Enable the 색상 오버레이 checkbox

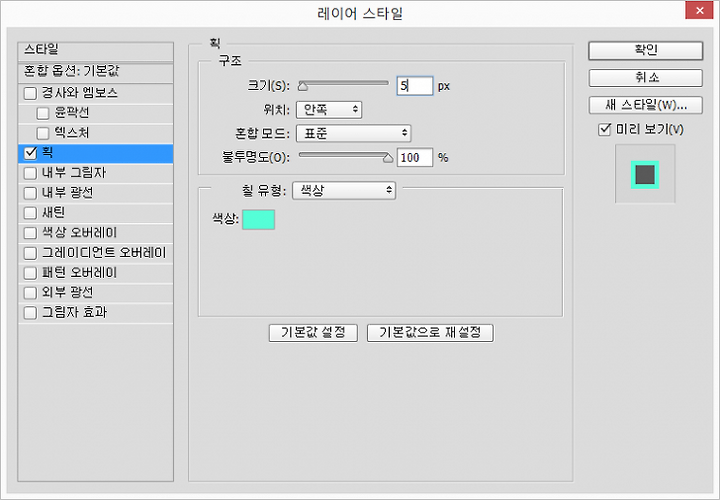[30, 233]
